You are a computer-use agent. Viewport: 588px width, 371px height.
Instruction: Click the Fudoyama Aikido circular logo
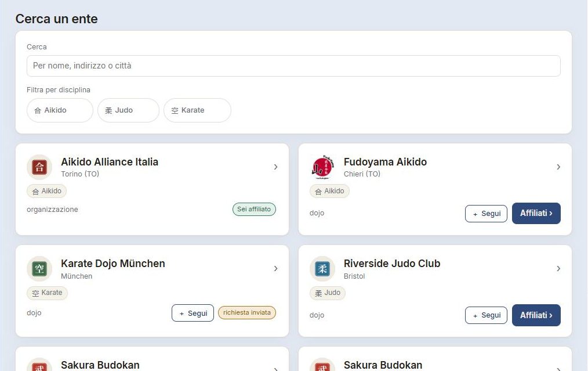pyautogui.click(x=322, y=167)
